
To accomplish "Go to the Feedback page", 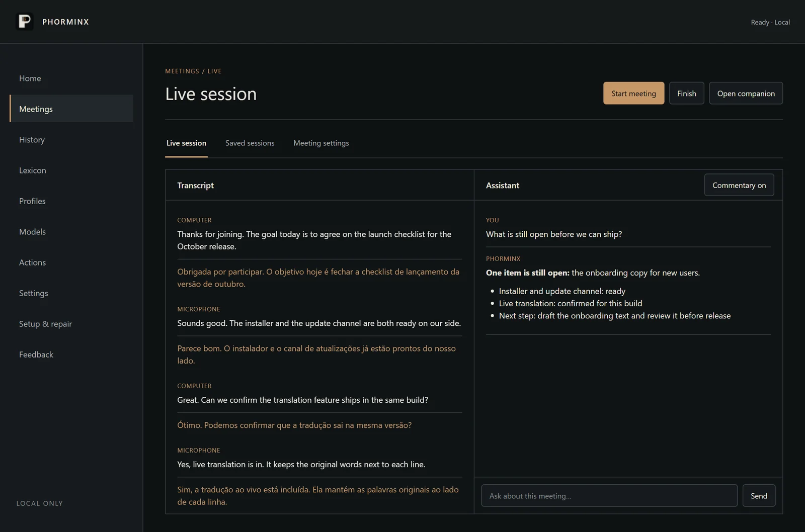I will pos(71,354).
